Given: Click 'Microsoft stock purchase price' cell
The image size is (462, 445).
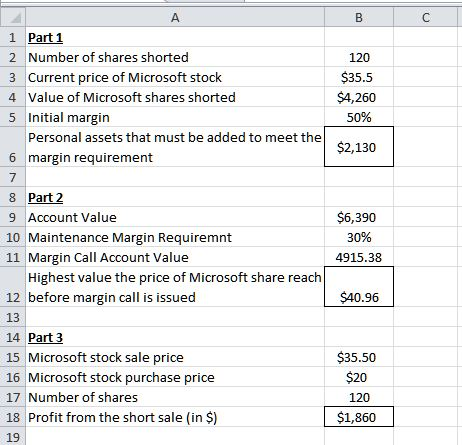Looking at the screenshot, I should coord(175,377).
